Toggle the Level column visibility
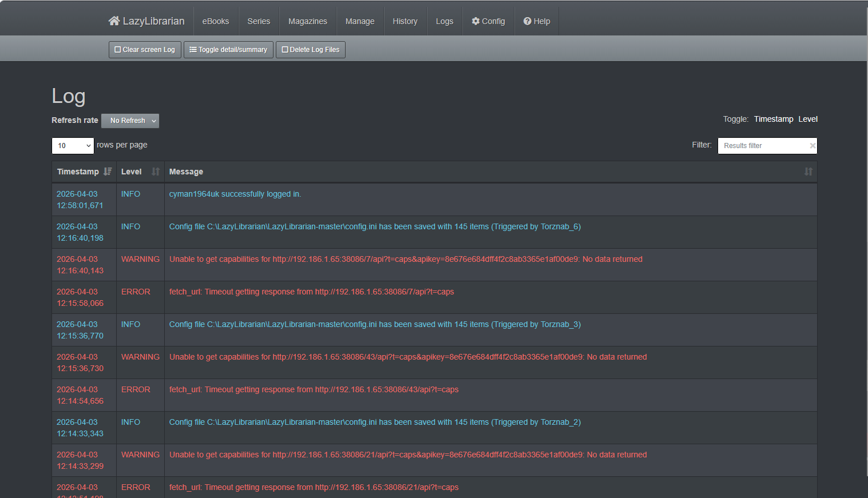The width and height of the screenshot is (868, 498). pyautogui.click(x=807, y=119)
